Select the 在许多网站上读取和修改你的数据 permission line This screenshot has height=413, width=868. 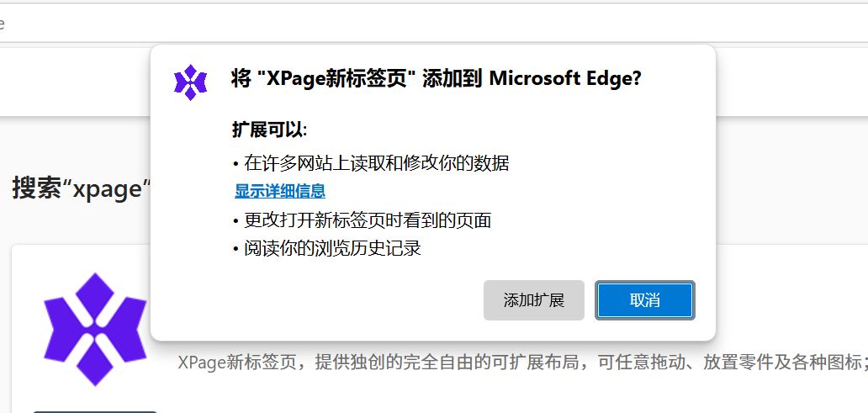pos(376,162)
